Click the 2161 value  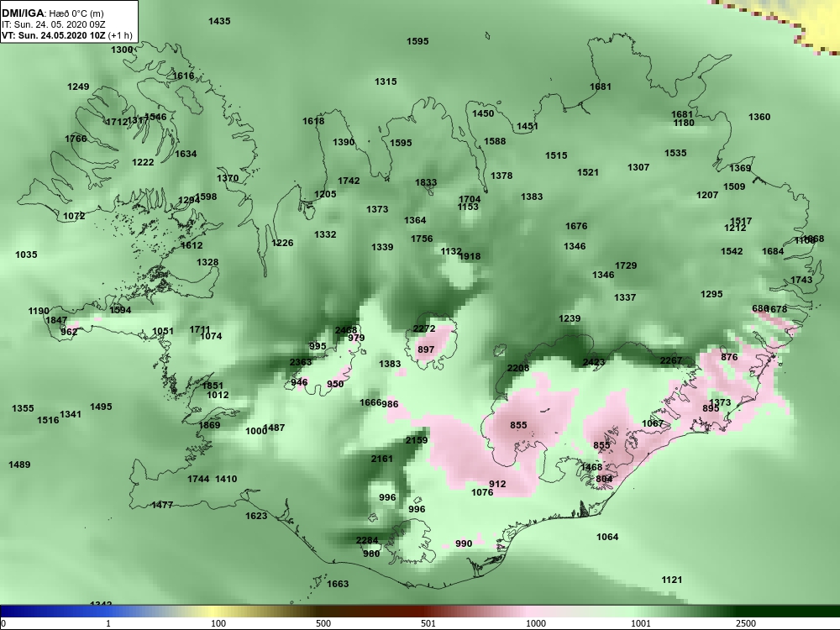(382, 459)
